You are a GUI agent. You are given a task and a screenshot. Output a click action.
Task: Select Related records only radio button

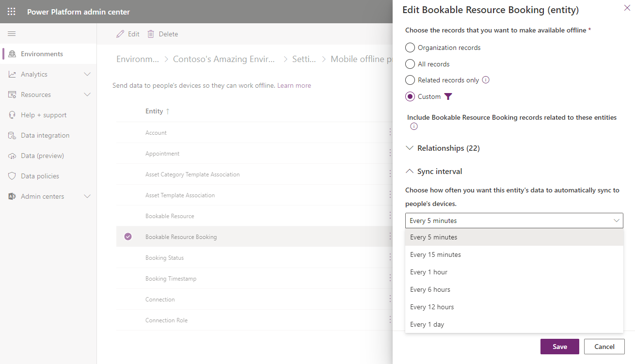point(410,80)
